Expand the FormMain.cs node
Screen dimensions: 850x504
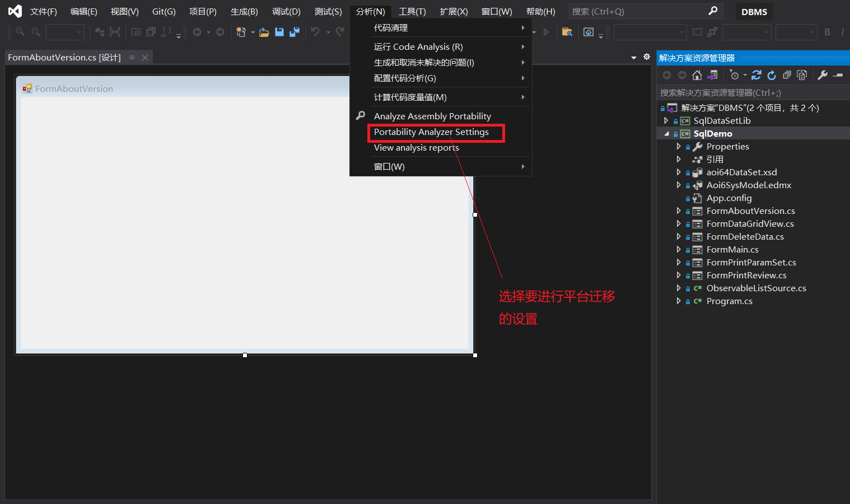pos(679,249)
